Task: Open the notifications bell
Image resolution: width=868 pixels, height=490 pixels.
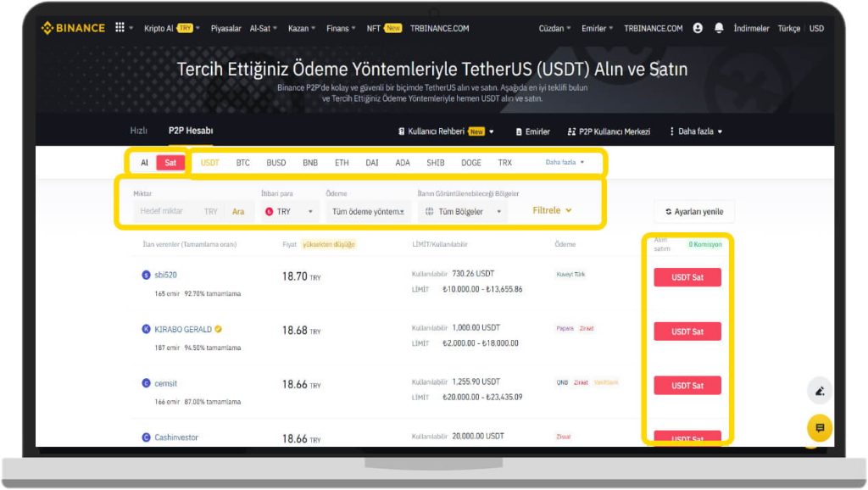Action: pos(719,28)
